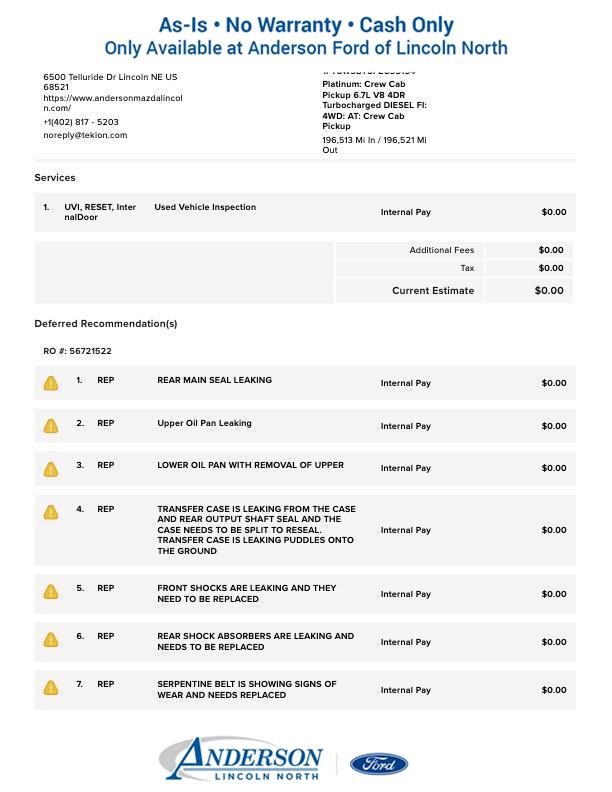Click warning icon beside Upper Oil Pan Leaking
Viewport: 612px width, 792px height.
click(51, 426)
